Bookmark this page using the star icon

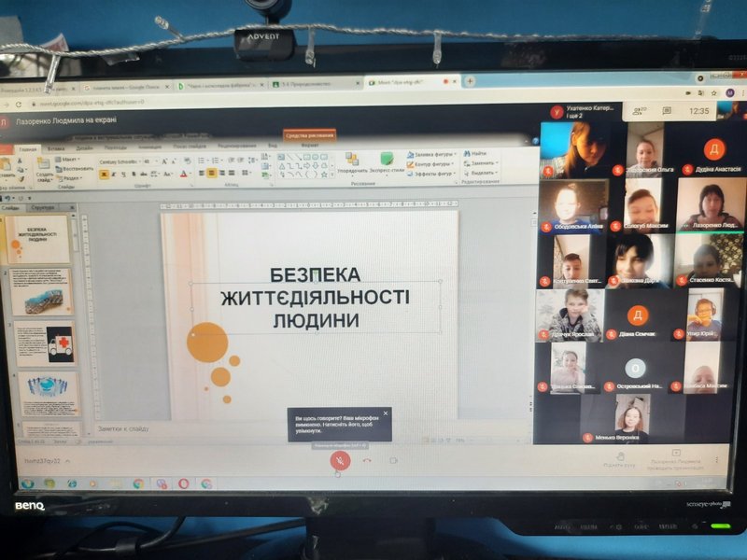coord(713,92)
